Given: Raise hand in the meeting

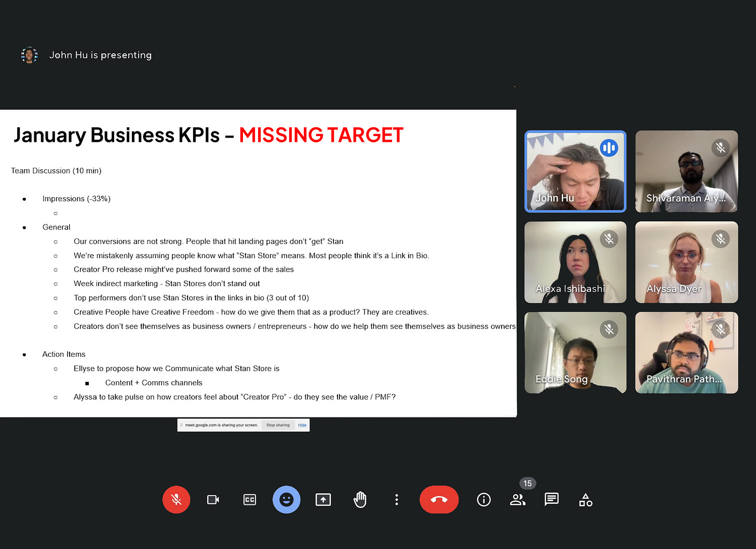Looking at the screenshot, I should tap(360, 500).
